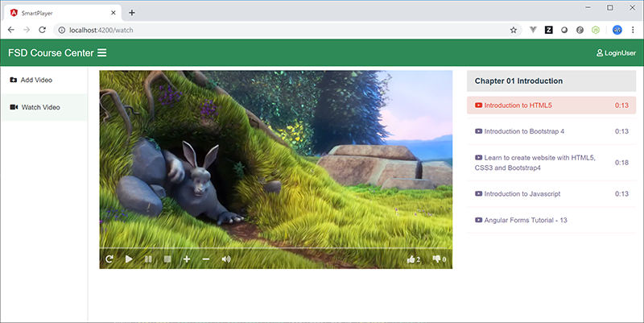Reload the page with the refresh icon
Image resolution: width=644 pixels, height=323 pixels.
click(42, 30)
